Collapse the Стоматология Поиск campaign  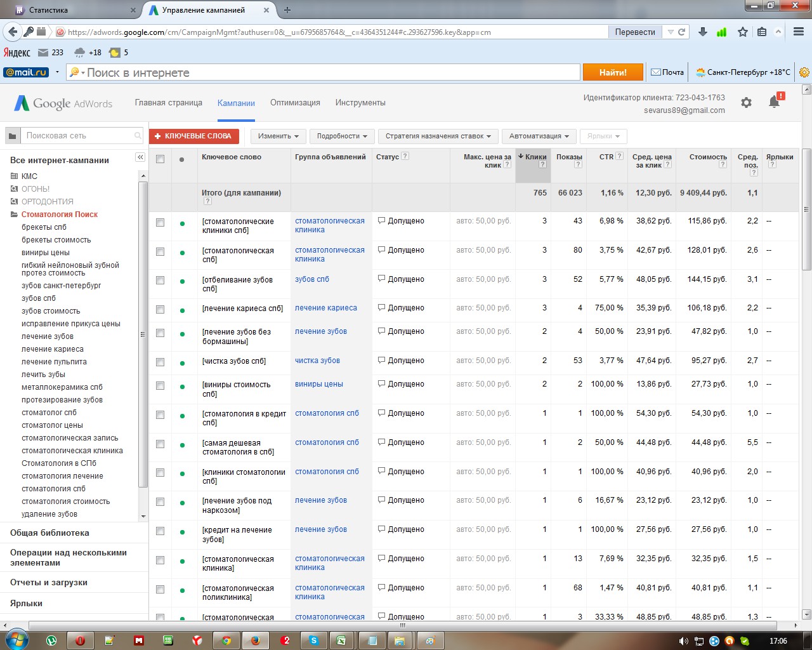[14, 215]
